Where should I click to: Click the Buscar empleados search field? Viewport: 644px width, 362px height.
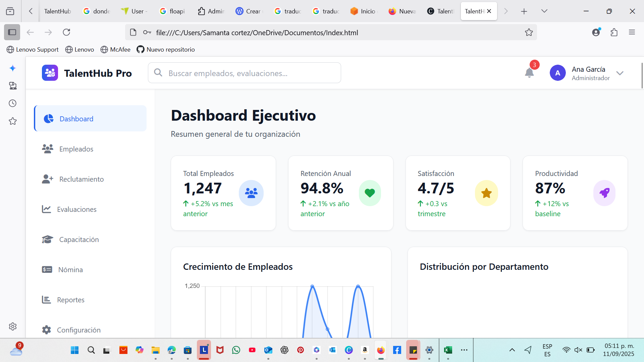pos(244,73)
